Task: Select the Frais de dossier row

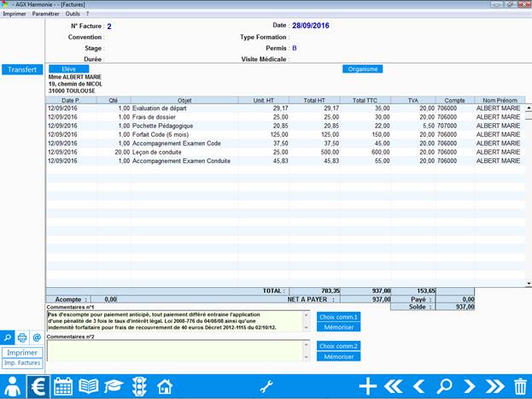Action: click(x=285, y=117)
